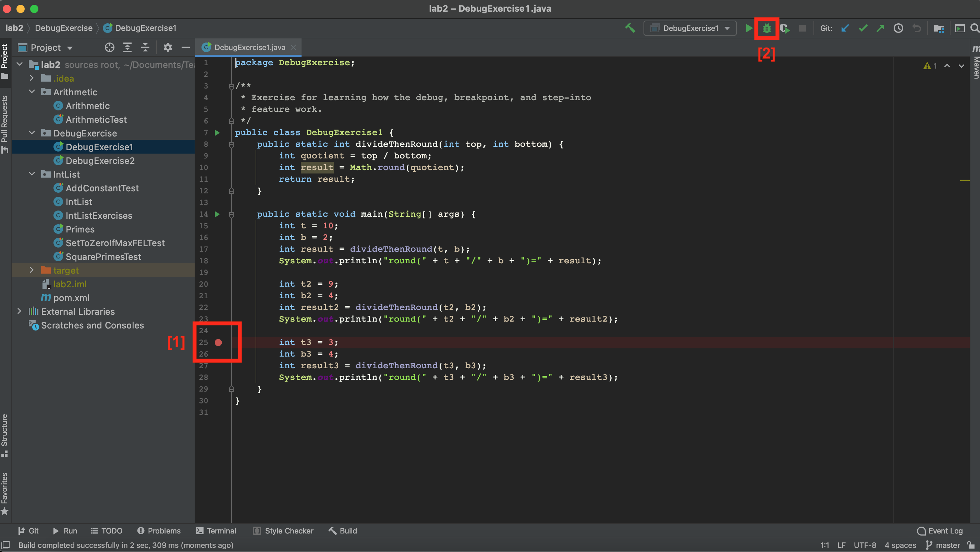
Task: Click Git Commit checkmark icon
Action: (x=863, y=28)
